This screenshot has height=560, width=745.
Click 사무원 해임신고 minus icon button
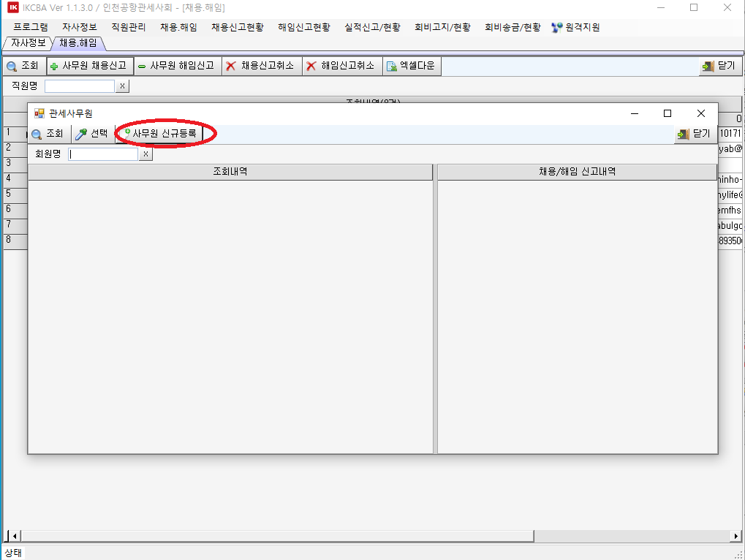click(x=176, y=66)
